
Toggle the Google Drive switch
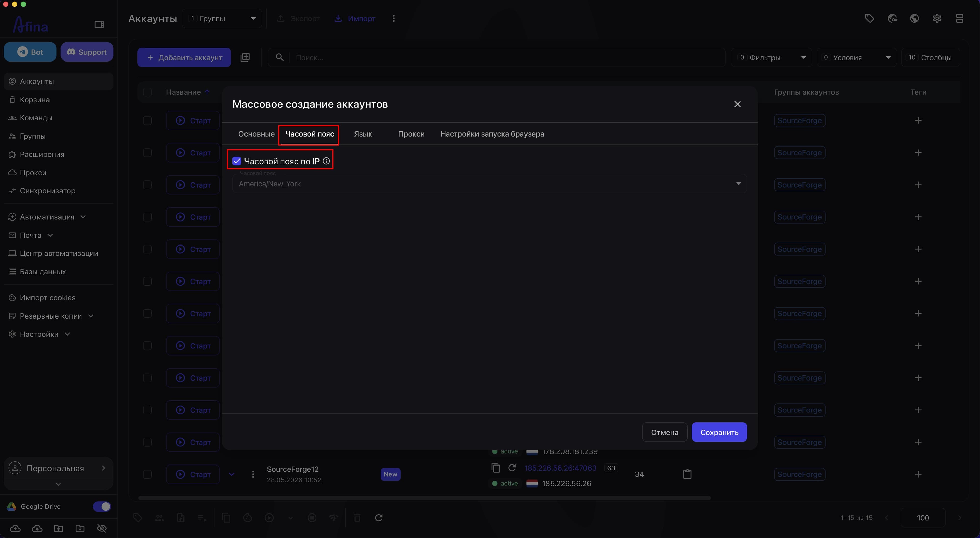tap(102, 506)
